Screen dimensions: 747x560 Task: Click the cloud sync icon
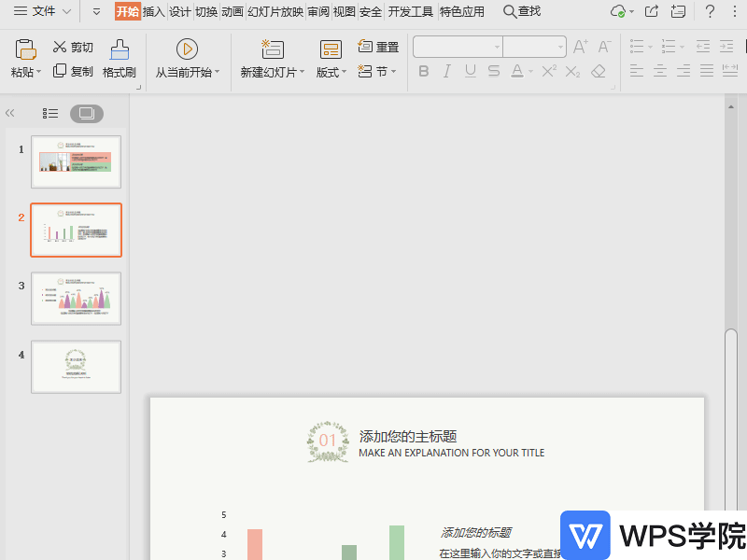click(x=617, y=11)
